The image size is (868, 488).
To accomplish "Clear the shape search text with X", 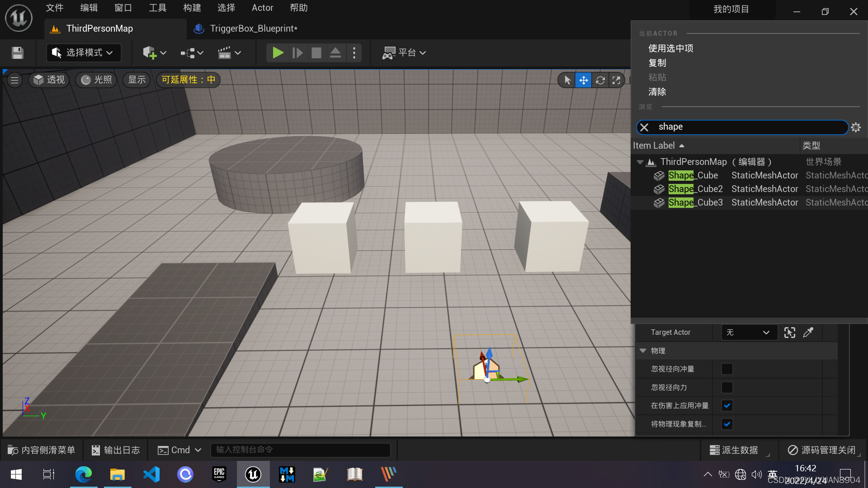I will click(644, 127).
